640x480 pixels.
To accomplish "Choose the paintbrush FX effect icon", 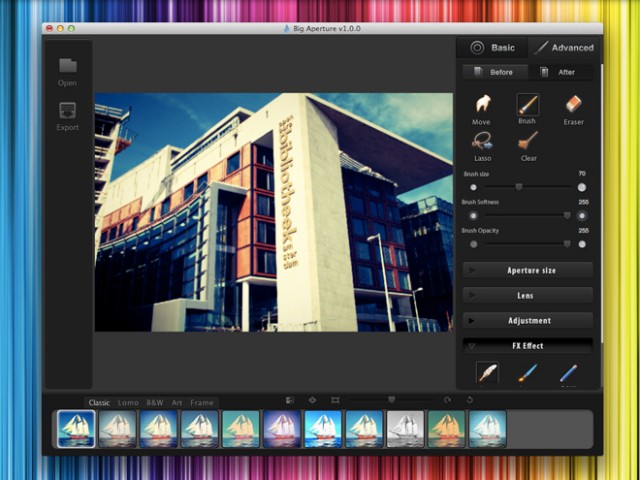I will (x=527, y=373).
